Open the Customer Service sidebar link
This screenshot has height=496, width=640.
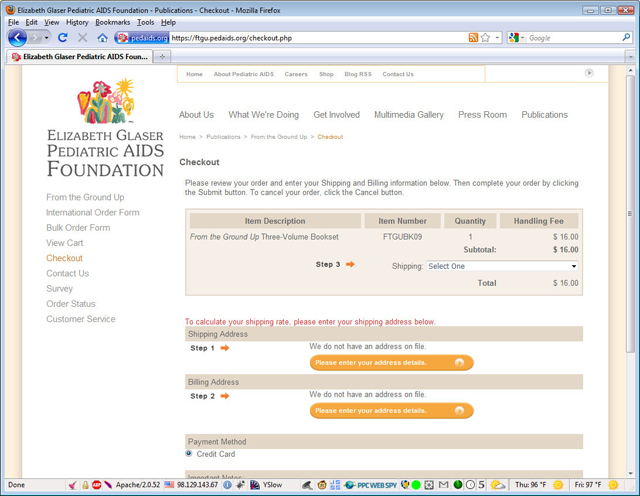point(80,319)
